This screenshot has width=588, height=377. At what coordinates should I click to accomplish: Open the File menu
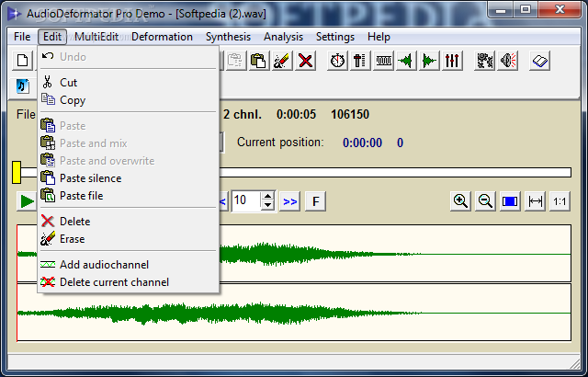tap(22, 37)
